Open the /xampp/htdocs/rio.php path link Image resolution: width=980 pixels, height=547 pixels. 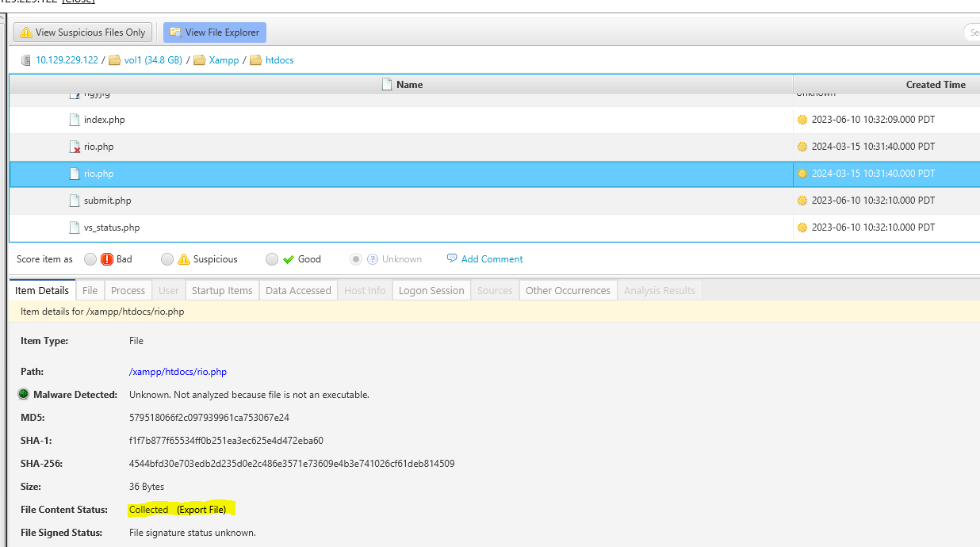coord(178,372)
